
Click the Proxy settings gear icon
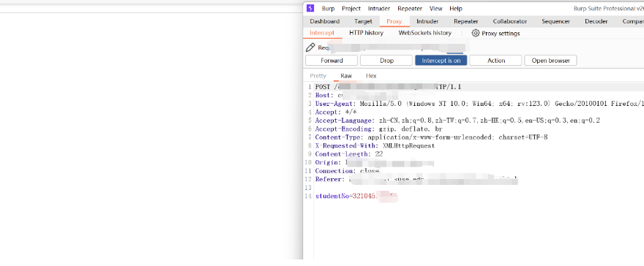(476, 33)
